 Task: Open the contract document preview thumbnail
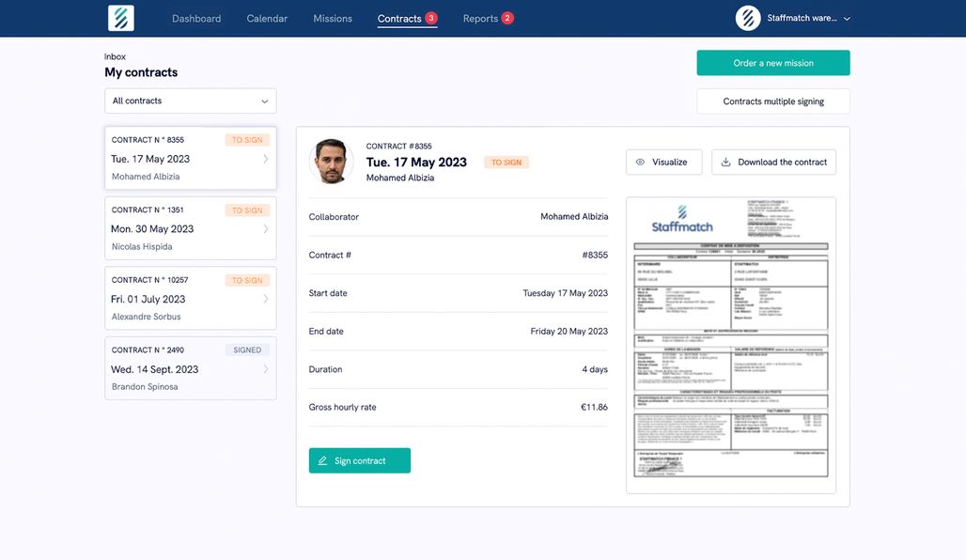[x=731, y=346]
